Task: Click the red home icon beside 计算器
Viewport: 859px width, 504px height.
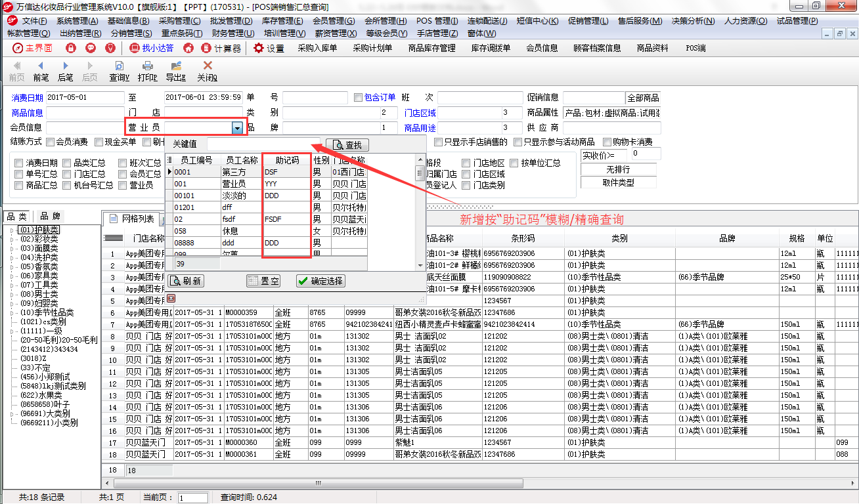Action: pyautogui.click(x=188, y=48)
